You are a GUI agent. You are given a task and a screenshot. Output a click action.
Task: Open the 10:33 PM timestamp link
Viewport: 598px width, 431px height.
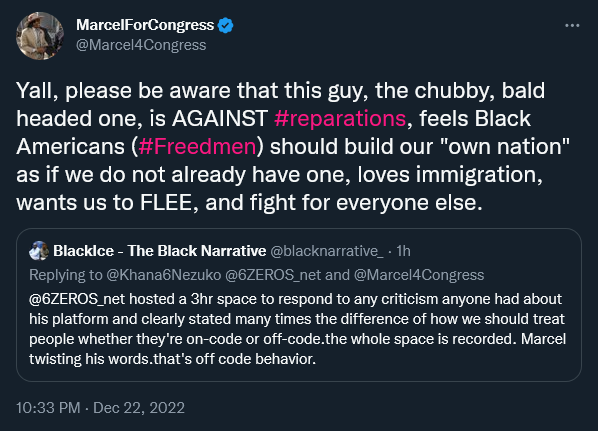48,408
